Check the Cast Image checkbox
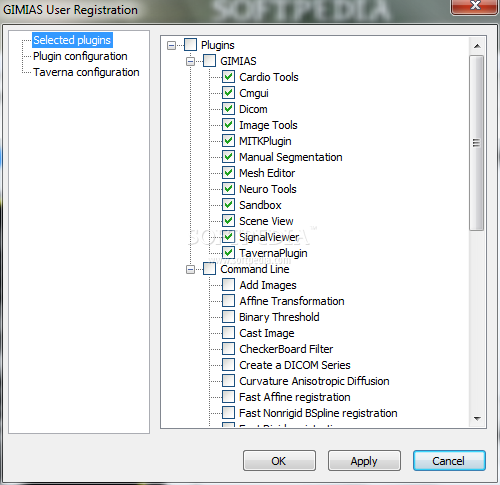The width and height of the screenshot is (500, 485). click(x=228, y=333)
